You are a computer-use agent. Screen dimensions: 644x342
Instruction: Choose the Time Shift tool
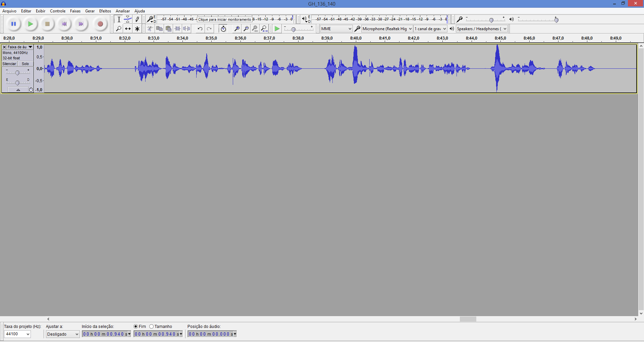(x=128, y=29)
